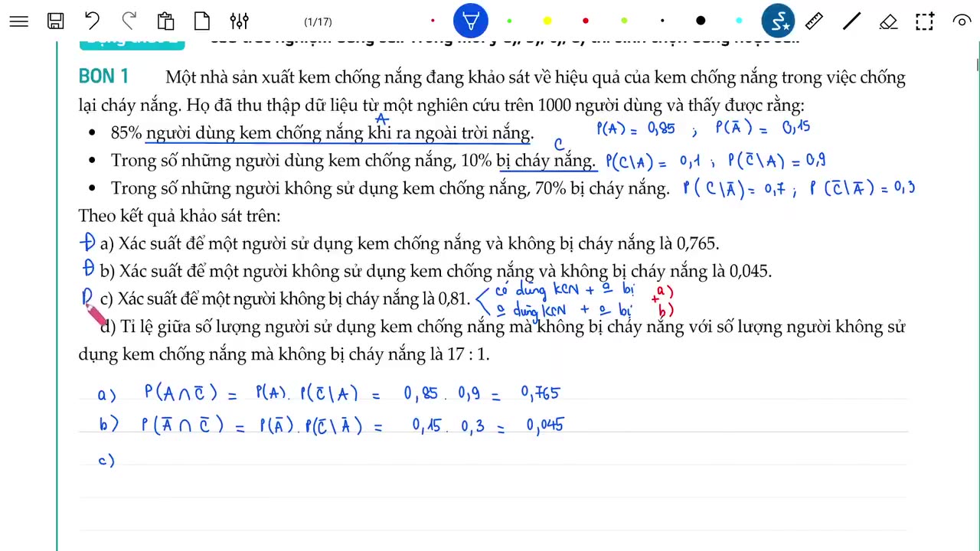Click handwritten 'P(A) = 0,85' note
Image resolution: width=980 pixels, height=551 pixels.
point(636,129)
